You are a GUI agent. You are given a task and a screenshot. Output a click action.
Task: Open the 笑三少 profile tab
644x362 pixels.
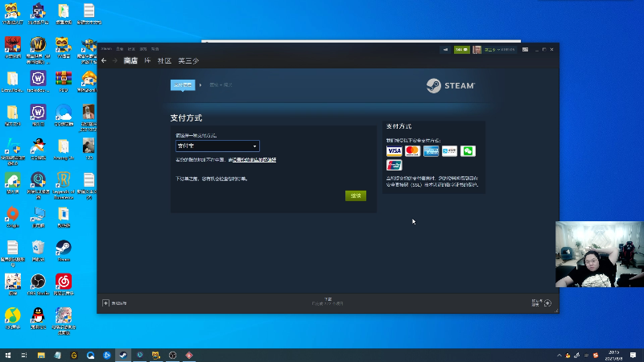(x=188, y=61)
